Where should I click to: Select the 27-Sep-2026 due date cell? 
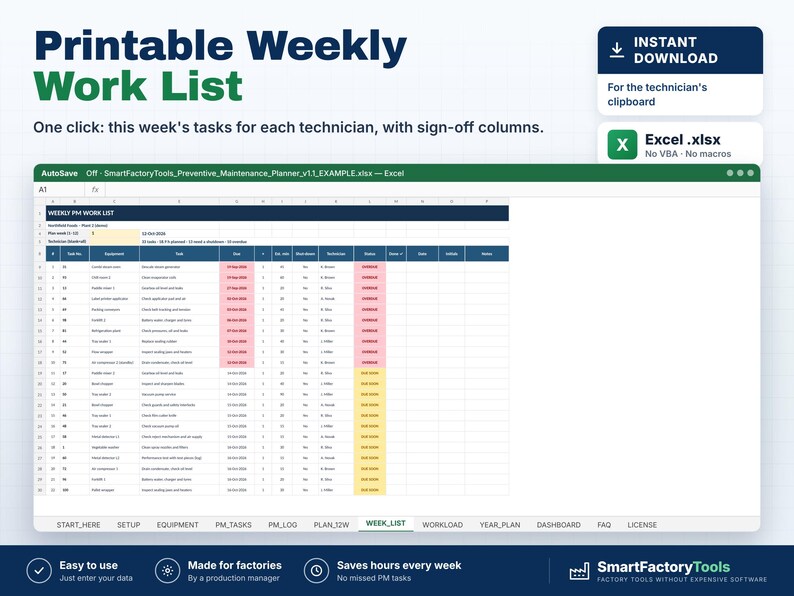(236, 288)
